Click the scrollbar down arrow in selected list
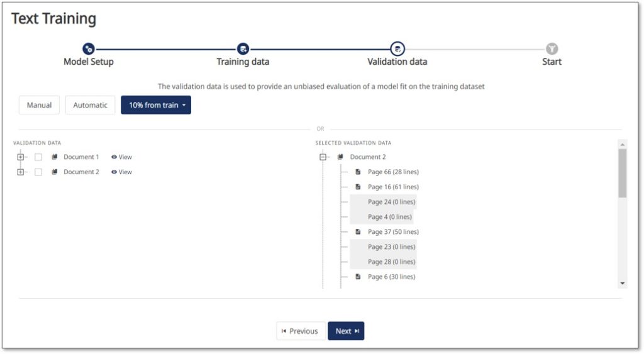The image size is (644, 354). point(623,284)
